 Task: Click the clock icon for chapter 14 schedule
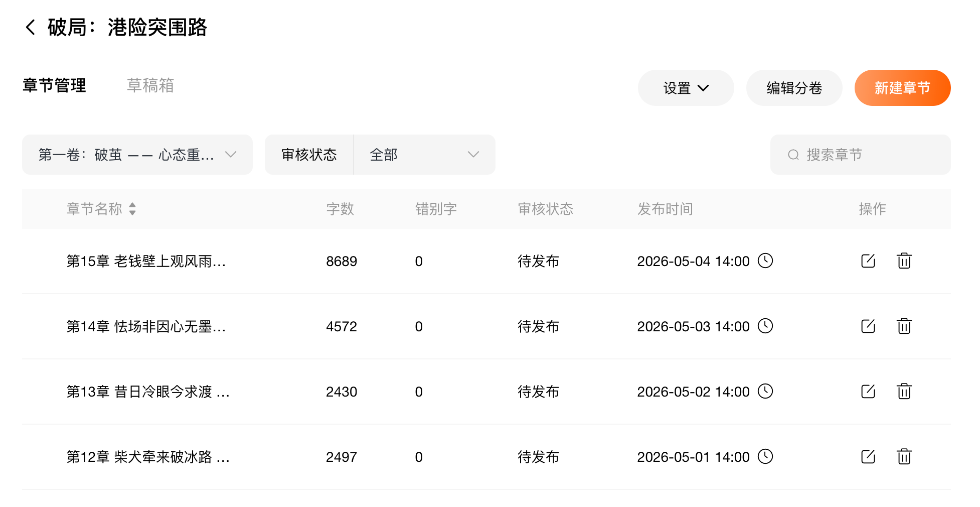coord(765,326)
